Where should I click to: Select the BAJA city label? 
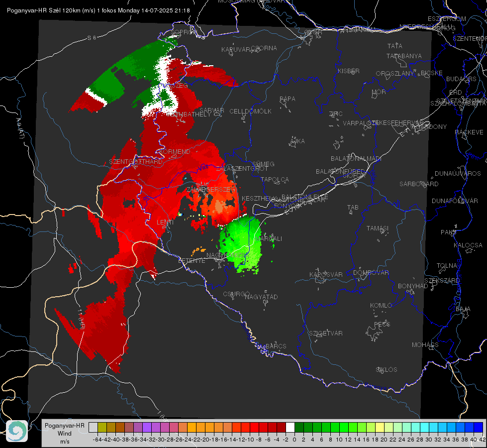pos(463,309)
